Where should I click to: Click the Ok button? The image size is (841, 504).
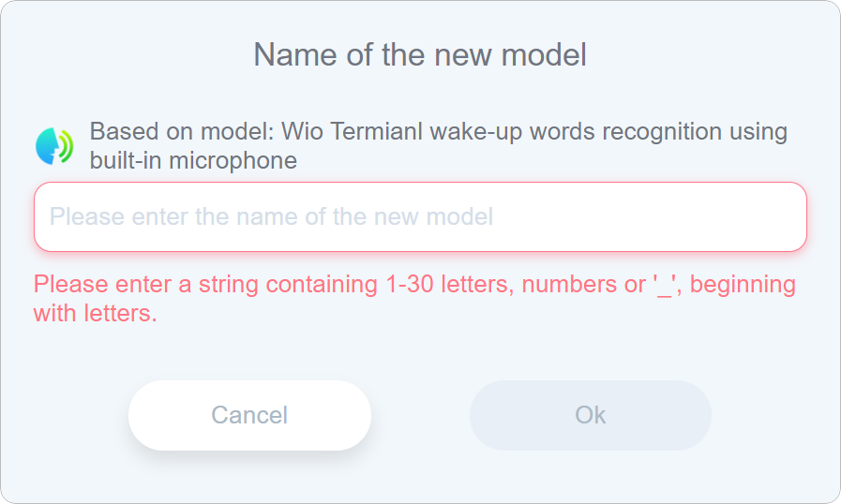590,415
